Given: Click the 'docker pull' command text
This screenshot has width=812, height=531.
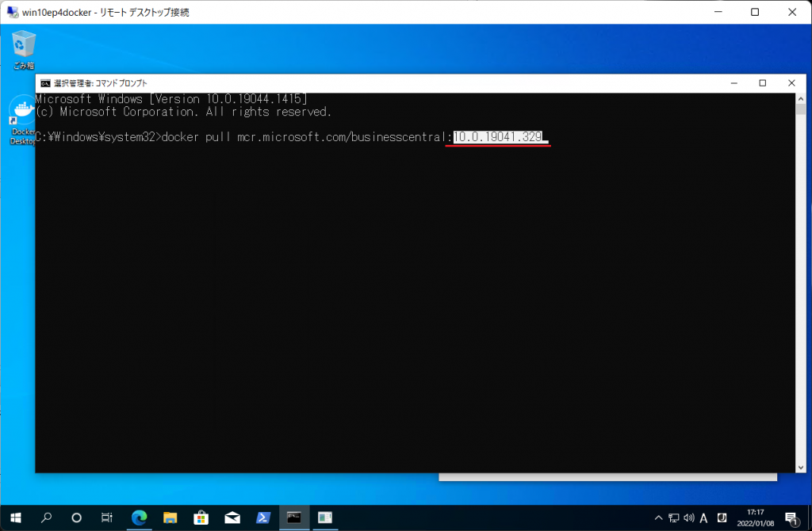Looking at the screenshot, I should pos(196,137).
